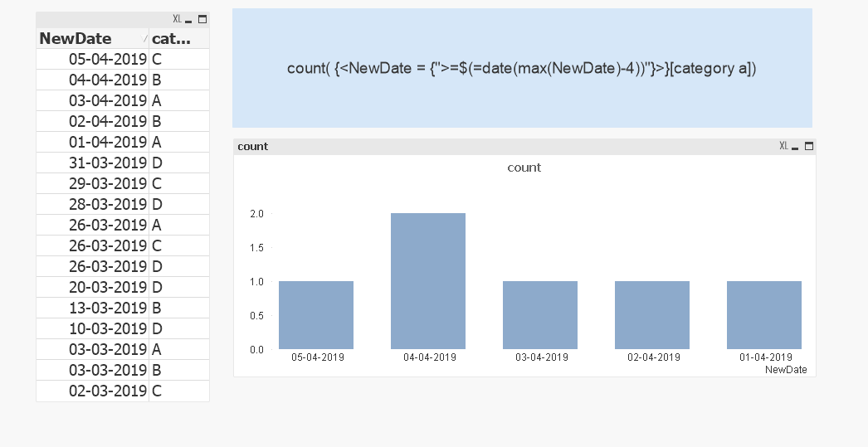This screenshot has height=447, width=868.
Task: Select category D in the 31-03-2019 row
Action: click(178, 163)
